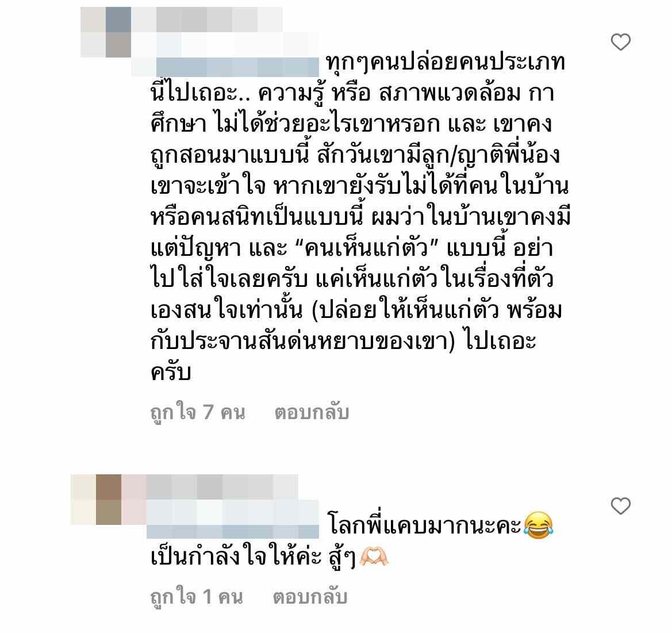The image size is (672, 633).
Task: View likers via ถูกใจ 7 คน
Action: [x=198, y=412]
